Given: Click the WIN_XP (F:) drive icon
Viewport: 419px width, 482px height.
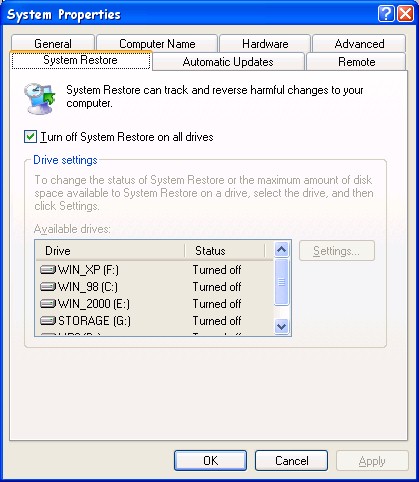Looking at the screenshot, I should [x=48, y=269].
